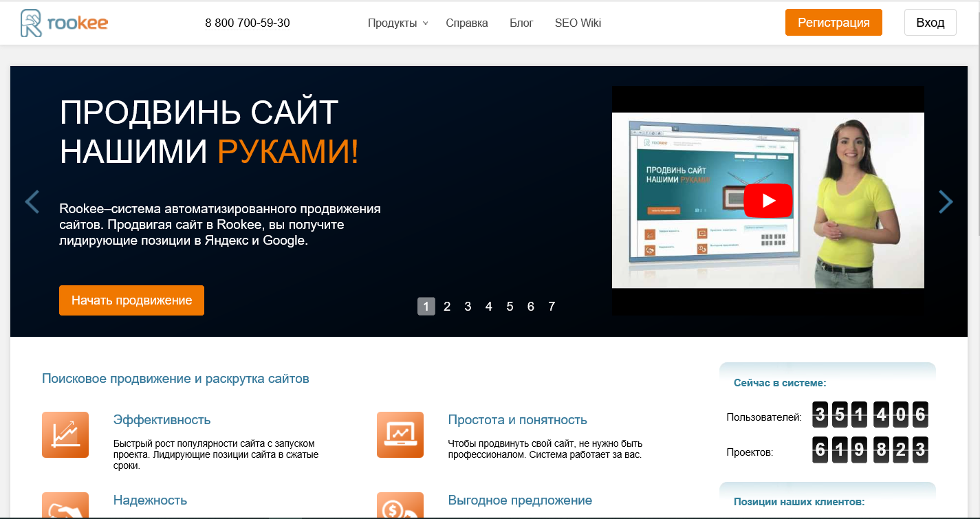
Task: Click the Эффективность growth chart icon
Action: [x=65, y=434]
